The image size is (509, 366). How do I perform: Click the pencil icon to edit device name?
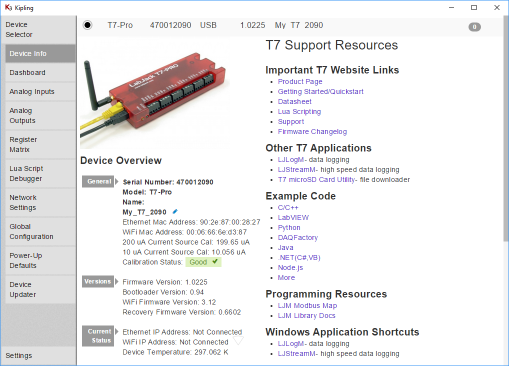(x=175, y=211)
